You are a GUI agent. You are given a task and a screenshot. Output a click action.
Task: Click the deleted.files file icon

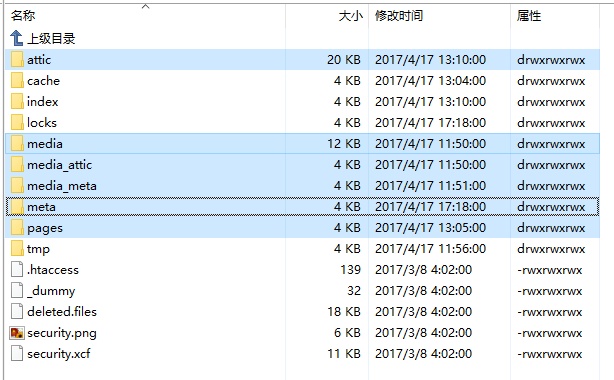click(x=17, y=312)
